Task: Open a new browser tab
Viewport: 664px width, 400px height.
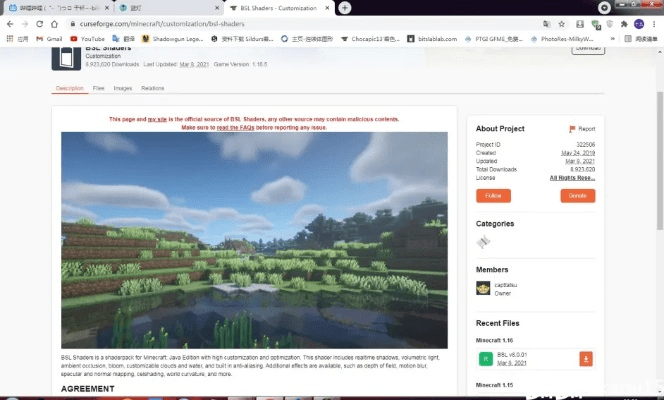Action: 345,7
